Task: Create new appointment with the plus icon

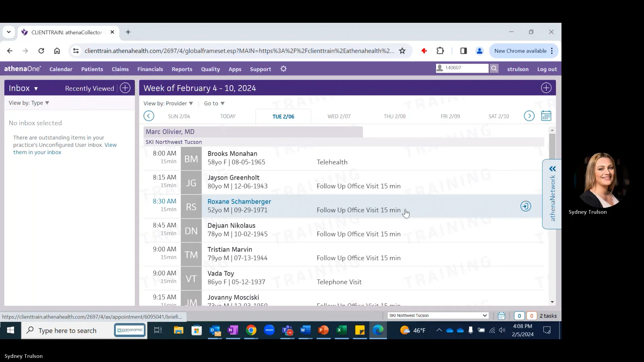Action: click(546, 88)
